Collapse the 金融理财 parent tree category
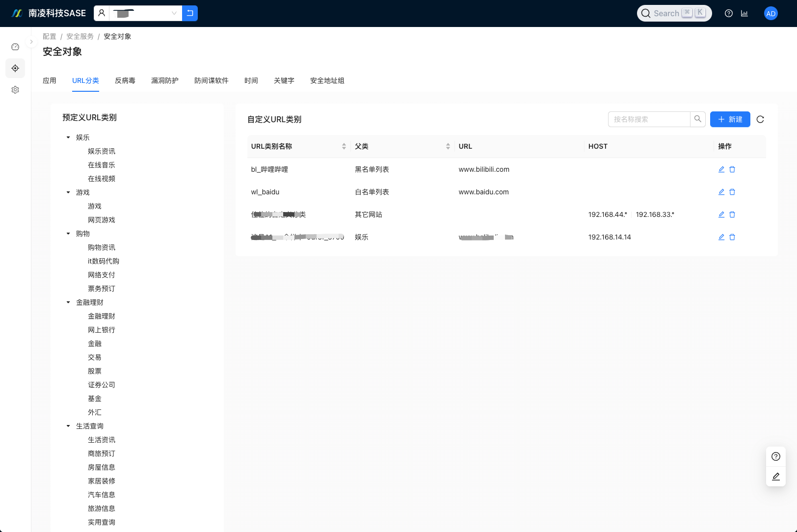Image resolution: width=797 pixels, height=532 pixels. coord(68,302)
